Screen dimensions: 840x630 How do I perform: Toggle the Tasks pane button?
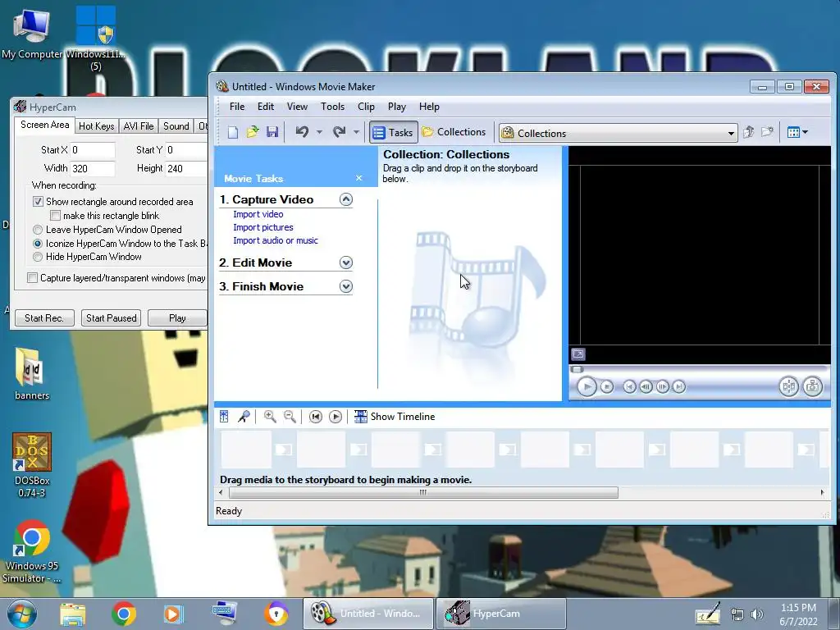click(393, 132)
